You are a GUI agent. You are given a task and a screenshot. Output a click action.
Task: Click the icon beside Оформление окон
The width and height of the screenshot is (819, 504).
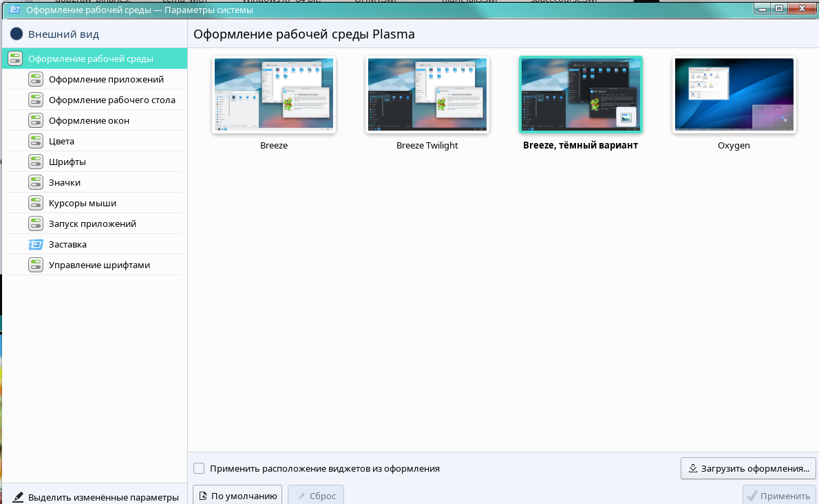coord(36,120)
